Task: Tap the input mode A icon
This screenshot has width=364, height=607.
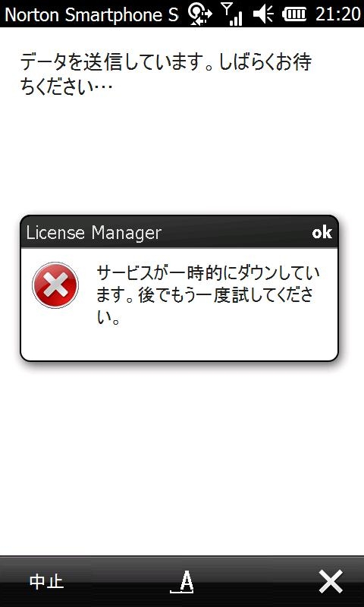Action: tap(182, 581)
